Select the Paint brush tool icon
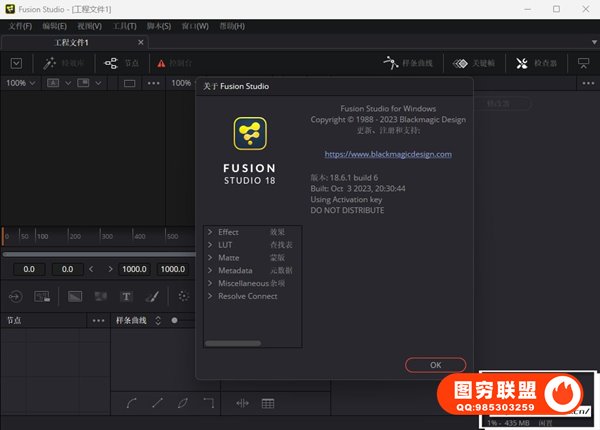 click(x=152, y=296)
